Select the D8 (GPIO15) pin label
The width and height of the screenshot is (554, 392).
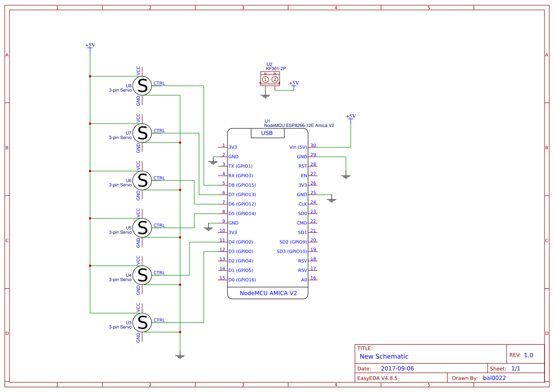click(242, 185)
